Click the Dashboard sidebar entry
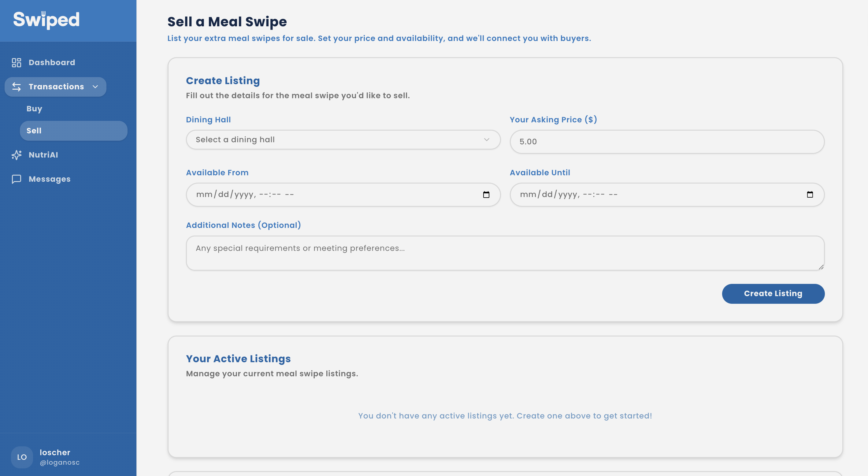This screenshot has height=476, width=868. point(52,62)
